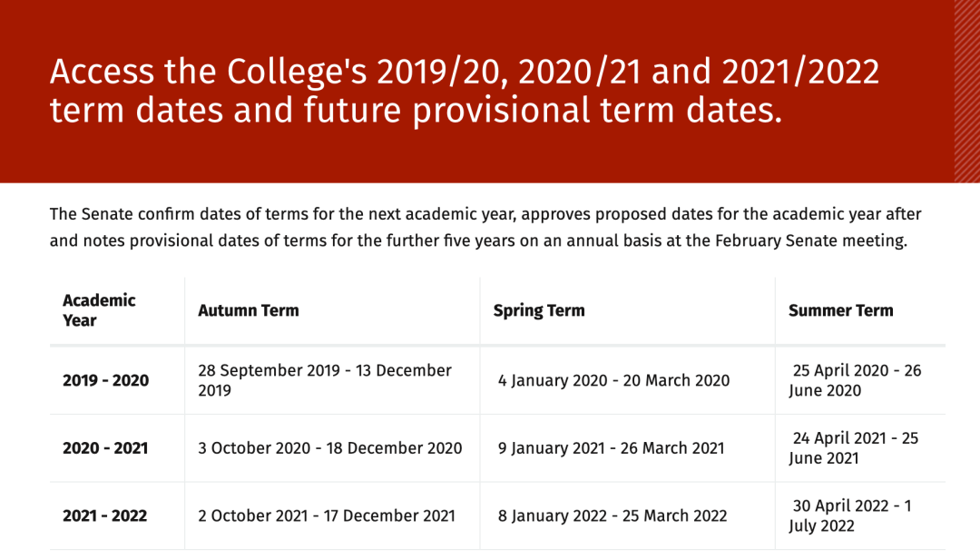Click the Autumn Term column header
Viewport: 980px width, 559px height.
click(248, 310)
